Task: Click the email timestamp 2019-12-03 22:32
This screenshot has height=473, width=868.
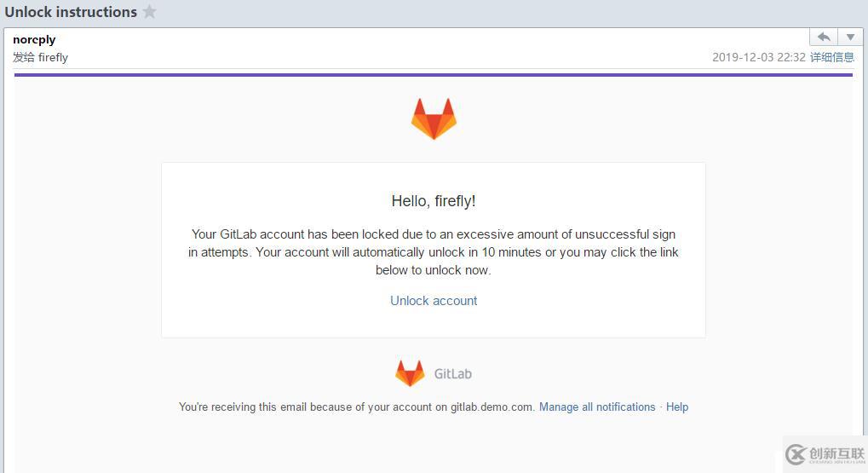Action: click(758, 57)
